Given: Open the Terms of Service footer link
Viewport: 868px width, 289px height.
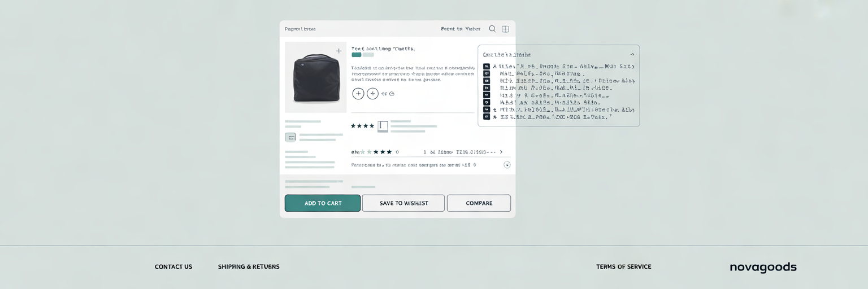Looking at the screenshot, I should pyautogui.click(x=624, y=267).
